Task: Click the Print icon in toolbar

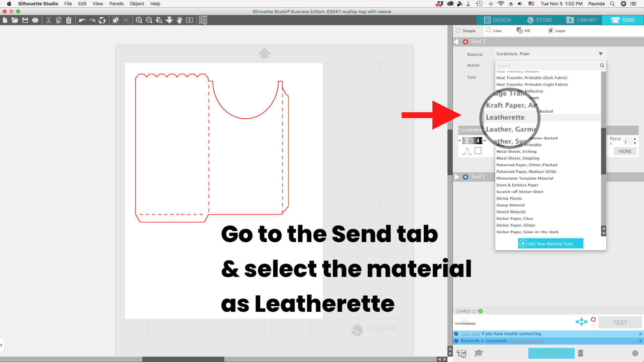Action: pyautogui.click(x=35, y=20)
